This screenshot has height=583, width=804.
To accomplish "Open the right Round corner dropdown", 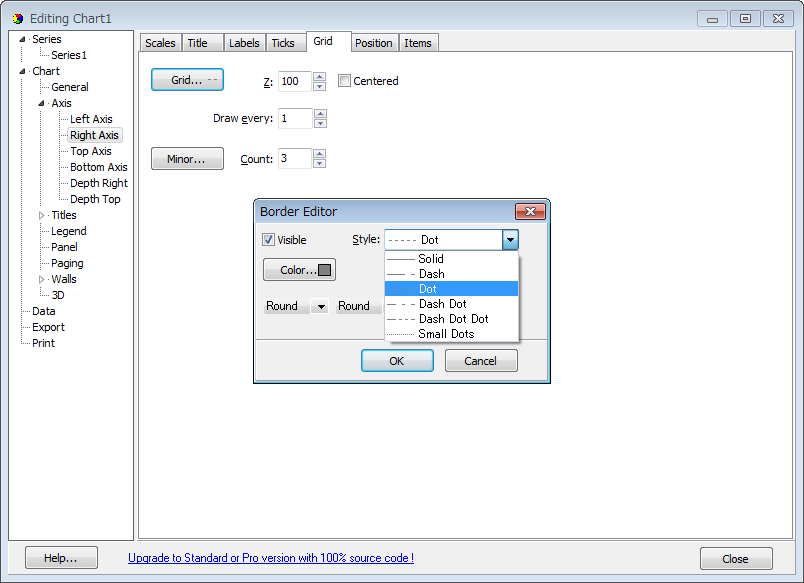I will 359,306.
